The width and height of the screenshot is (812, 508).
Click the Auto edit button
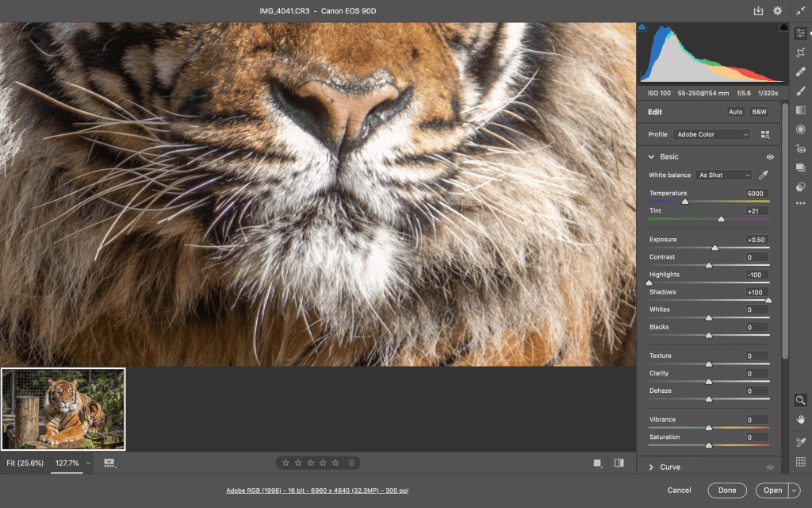coord(736,112)
